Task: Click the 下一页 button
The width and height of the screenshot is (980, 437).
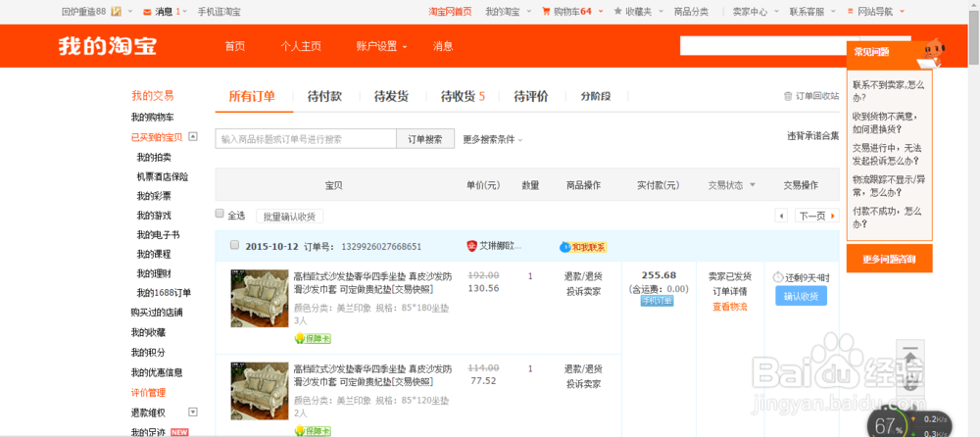Action: 817,217
